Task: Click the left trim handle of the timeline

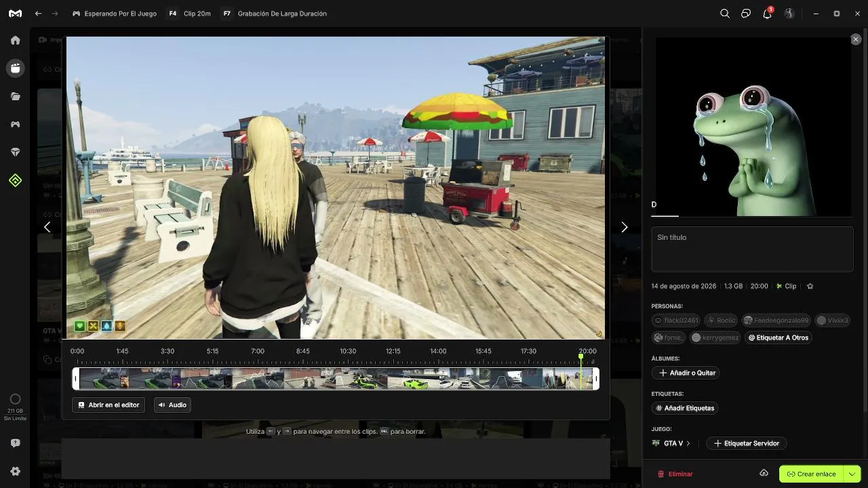Action: click(76, 378)
